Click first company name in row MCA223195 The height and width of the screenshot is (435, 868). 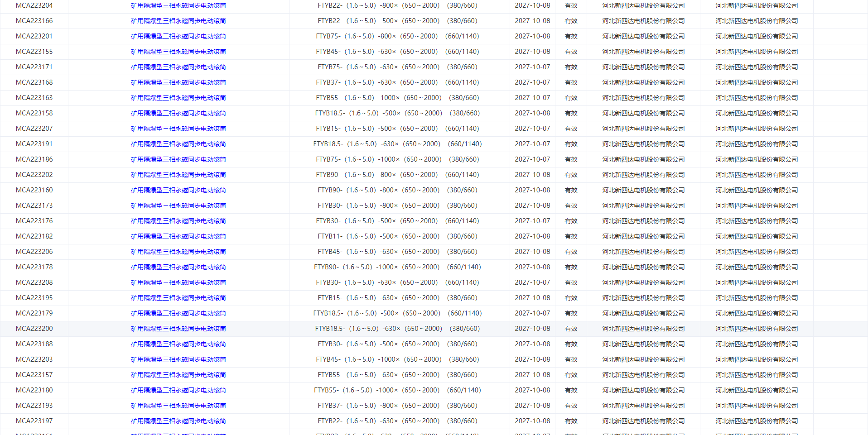[x=643, y=298]
